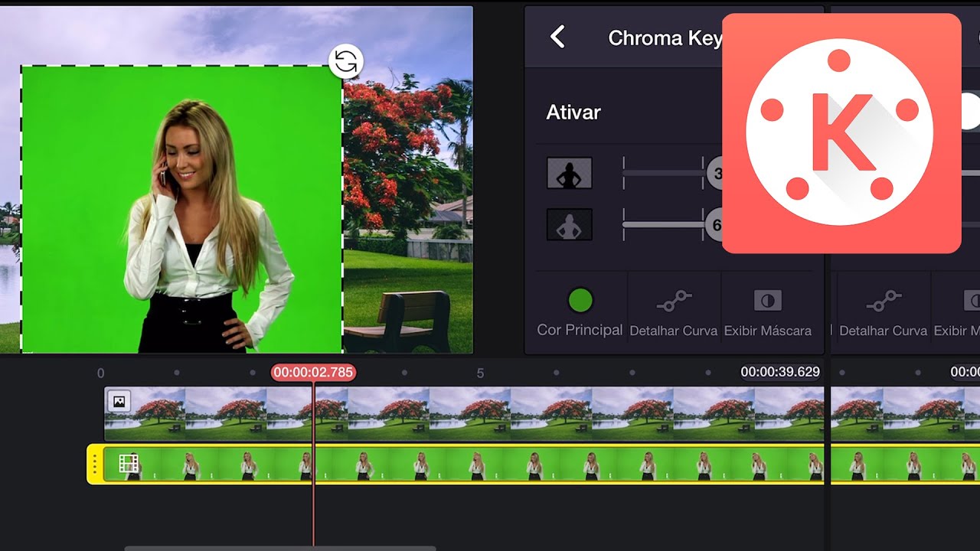Adjust first chroma key threshold slider

(x=672, y=173)
